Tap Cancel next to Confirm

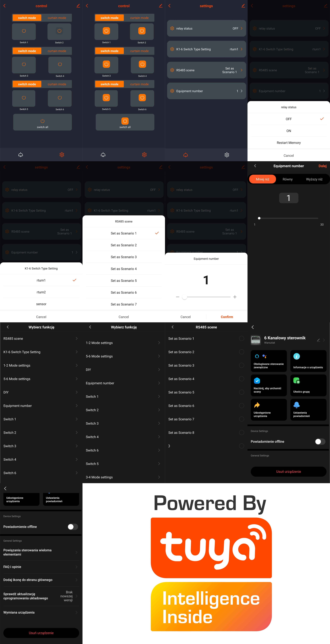coord(186,317)
